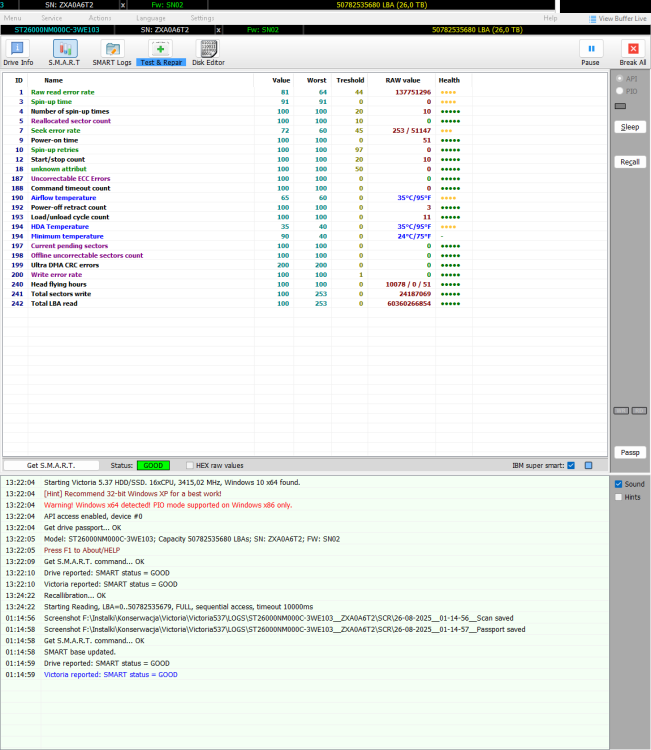Switch to Test & Repair tool

click(x=161, y=53)
